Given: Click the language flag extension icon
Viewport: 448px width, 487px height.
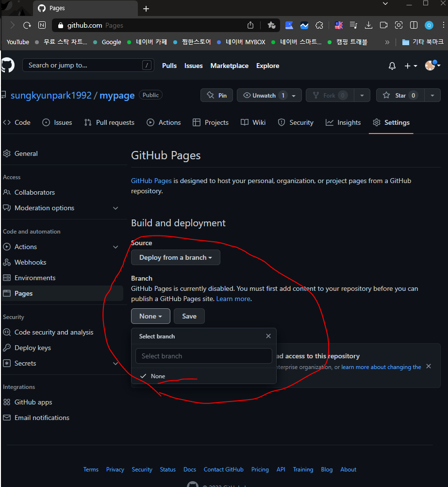Looking at the screenshot, I should (x=339, y=25).
